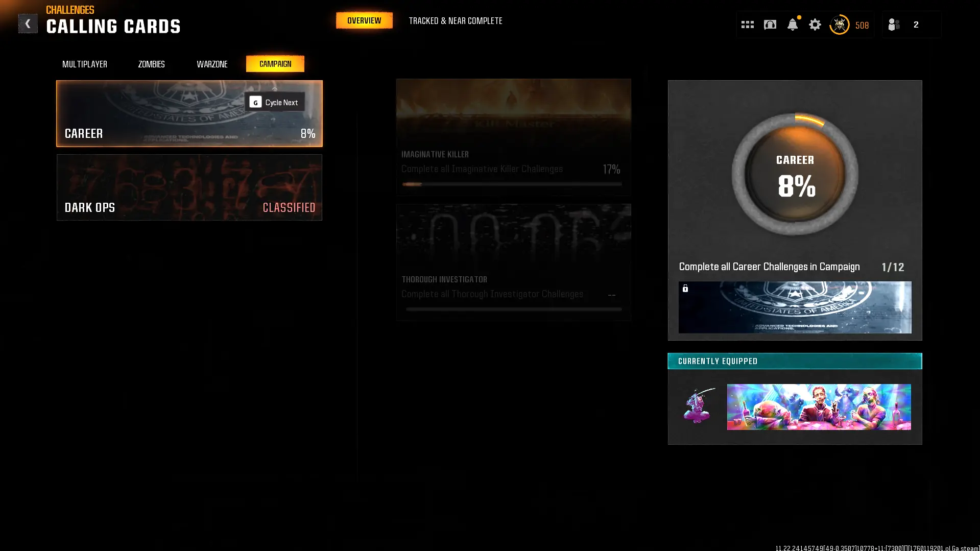Select the Zombies category tab
Image resolution: width=980 pixels, height=551 pixels.
(x=151, y=64)
